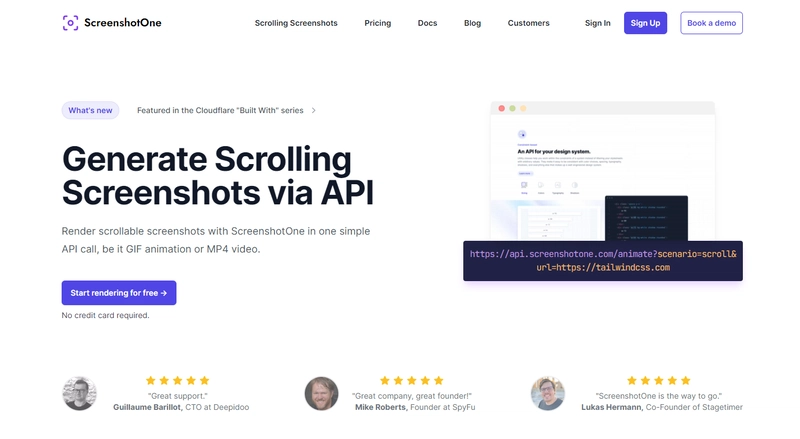Click stars above "Great company, great founder!"
Screen dimensions: 800x439
(412, 380)
